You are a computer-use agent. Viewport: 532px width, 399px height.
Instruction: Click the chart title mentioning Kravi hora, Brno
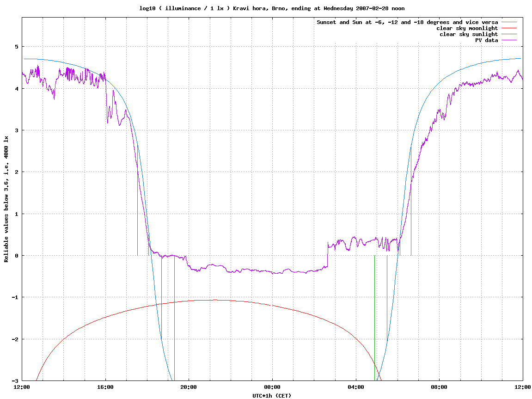272,8
